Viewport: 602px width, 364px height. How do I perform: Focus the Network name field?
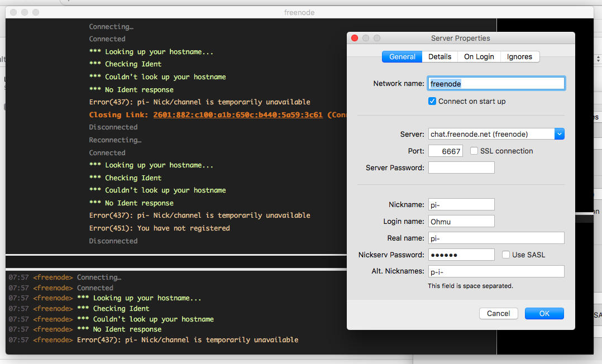496,83
